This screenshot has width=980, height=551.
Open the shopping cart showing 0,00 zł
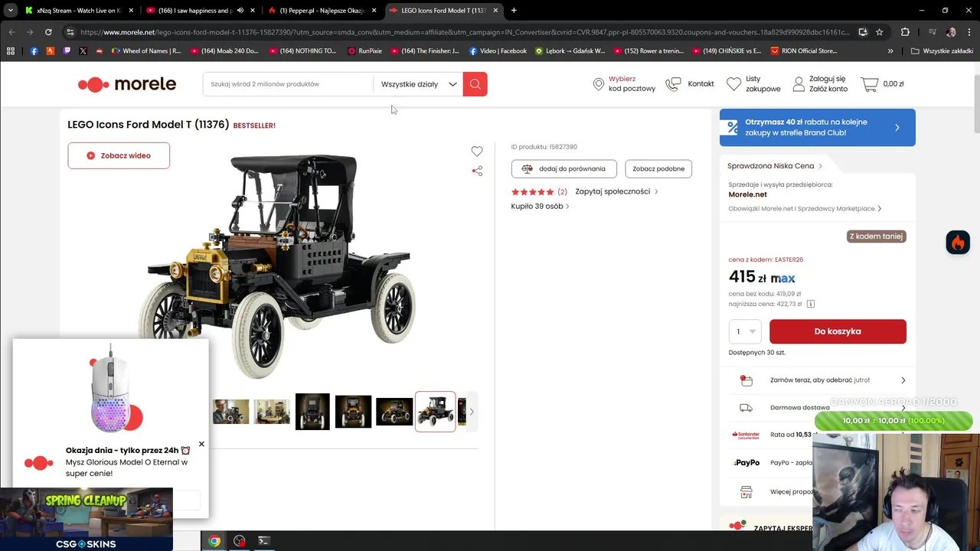(x=883, y=84)
